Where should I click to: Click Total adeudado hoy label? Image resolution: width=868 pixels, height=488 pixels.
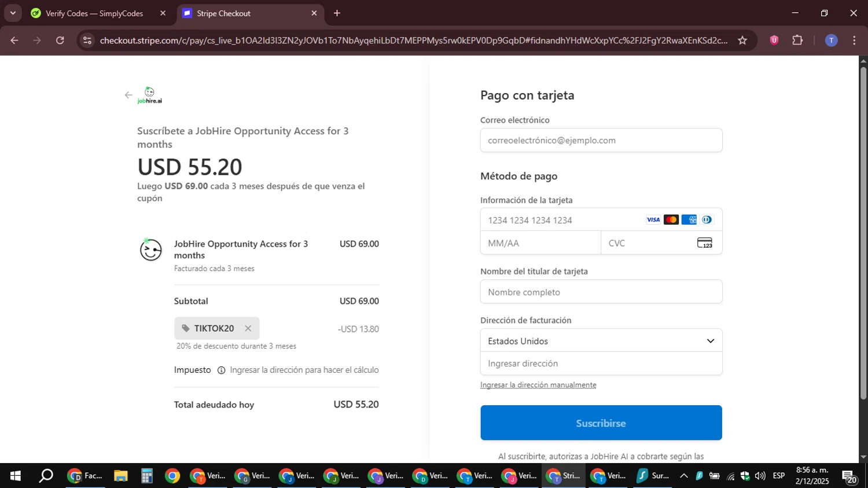(214, 405)
